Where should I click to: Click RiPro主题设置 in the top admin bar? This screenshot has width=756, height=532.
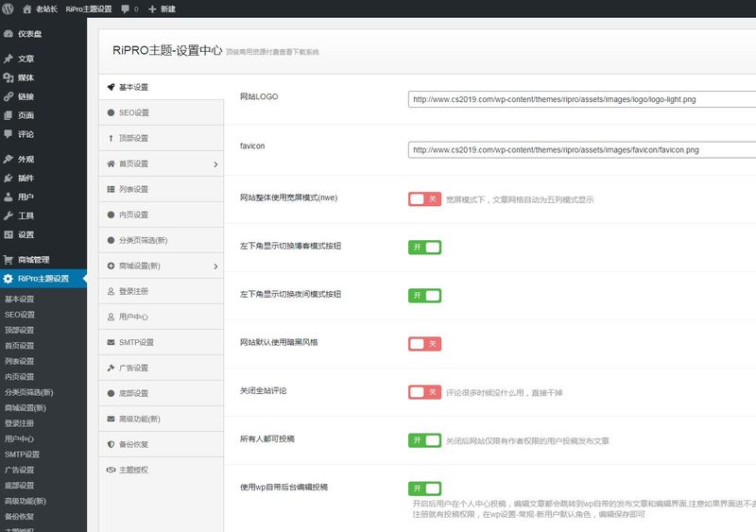click(89, 9)
